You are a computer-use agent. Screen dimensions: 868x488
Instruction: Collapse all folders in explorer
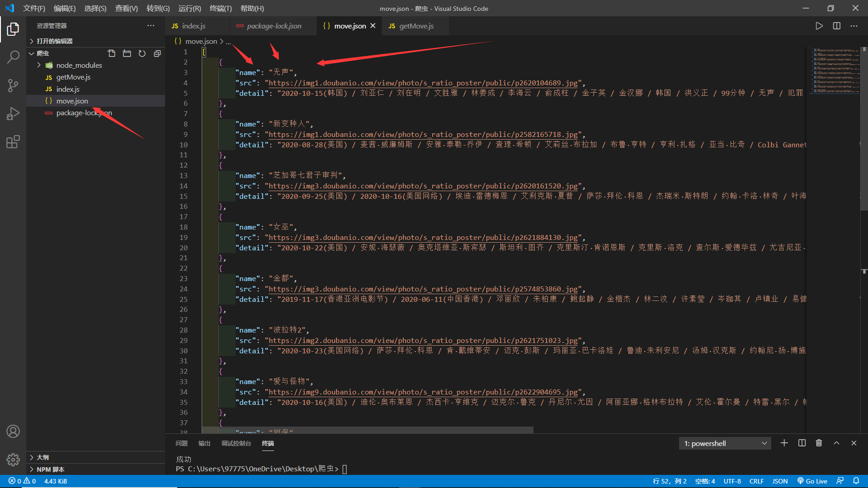(x=157, y=53)
